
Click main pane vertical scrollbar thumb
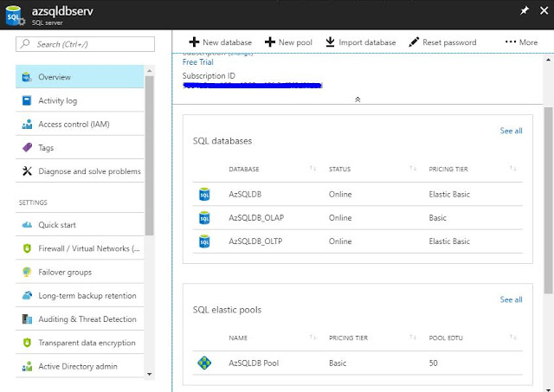point(548,200)
